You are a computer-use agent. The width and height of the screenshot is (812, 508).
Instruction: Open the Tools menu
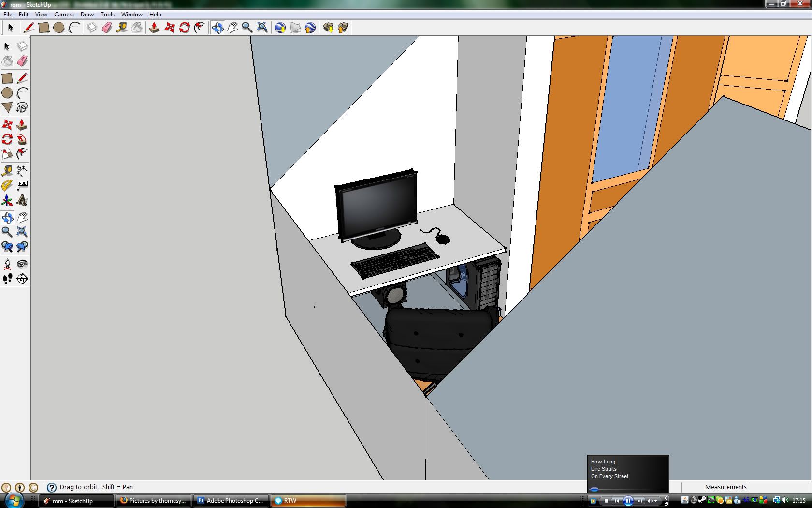(x=107, y=15)
